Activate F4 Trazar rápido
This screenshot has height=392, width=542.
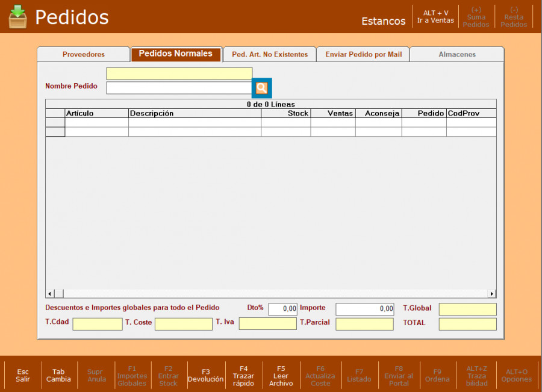coord(243,376)
